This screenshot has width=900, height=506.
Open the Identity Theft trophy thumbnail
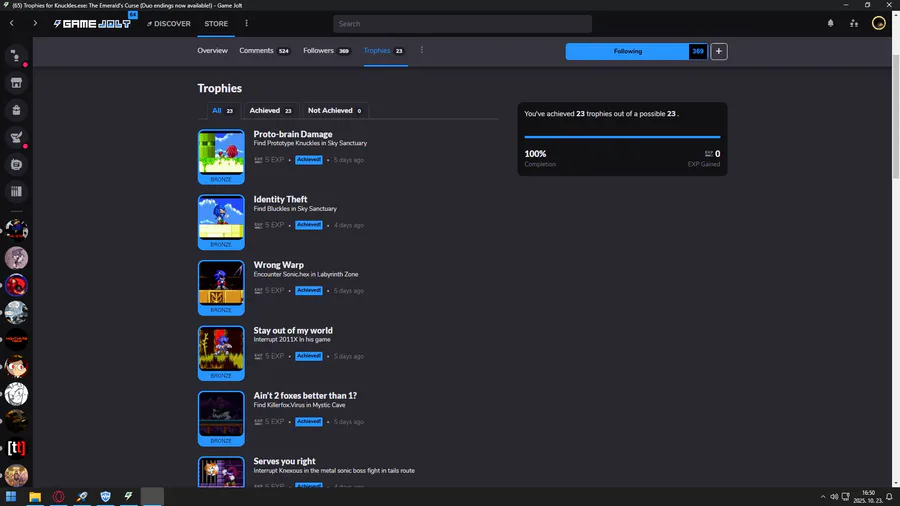tap(221, 222)
